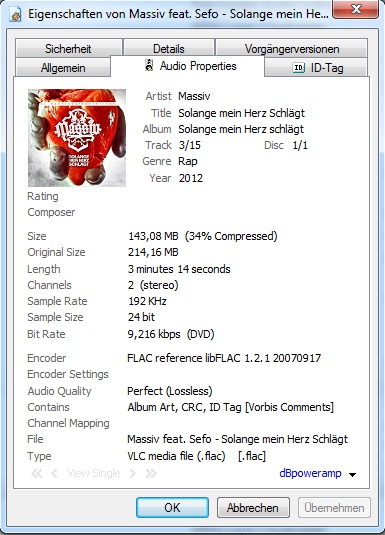Click 'Album Art, CRC, ID Tag' value
The width and height of the screenshot is (385, 535).
[230, 407]
